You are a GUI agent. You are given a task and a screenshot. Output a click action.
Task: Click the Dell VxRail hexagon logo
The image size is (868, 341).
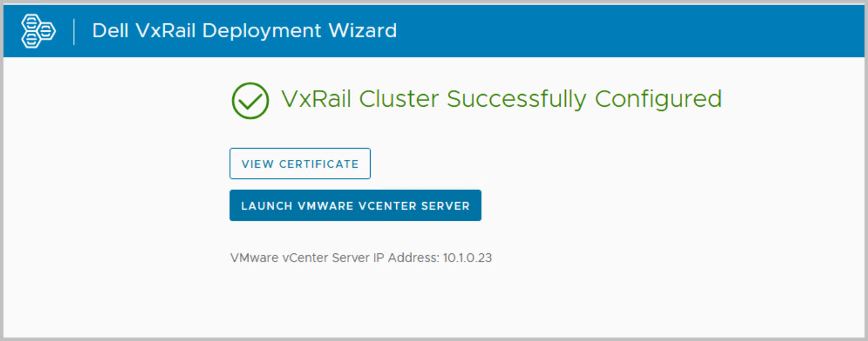(38, 31)
